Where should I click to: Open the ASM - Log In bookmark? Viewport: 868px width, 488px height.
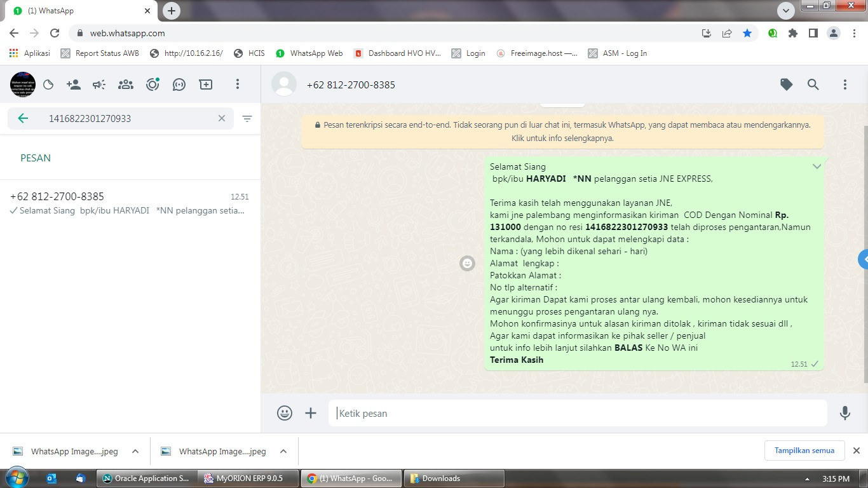(x=618, y=53)
